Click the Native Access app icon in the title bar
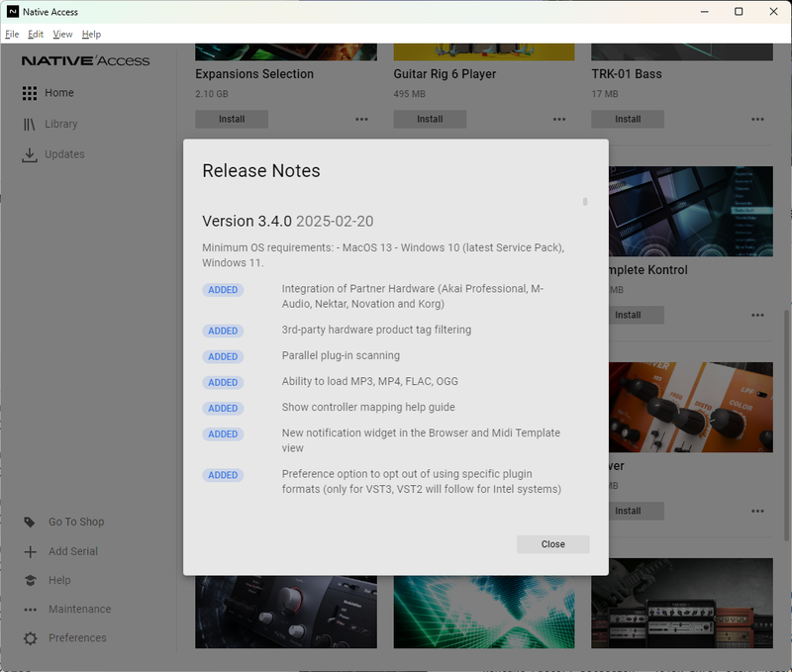 pyautogui.click(x=13, y=12)
